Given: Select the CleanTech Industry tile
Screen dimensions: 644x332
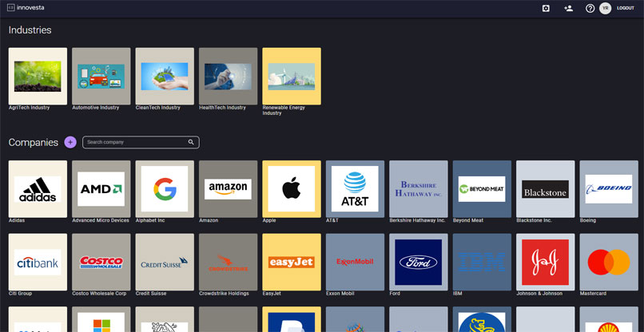Looking at the screenshot, I should [165, 77].
